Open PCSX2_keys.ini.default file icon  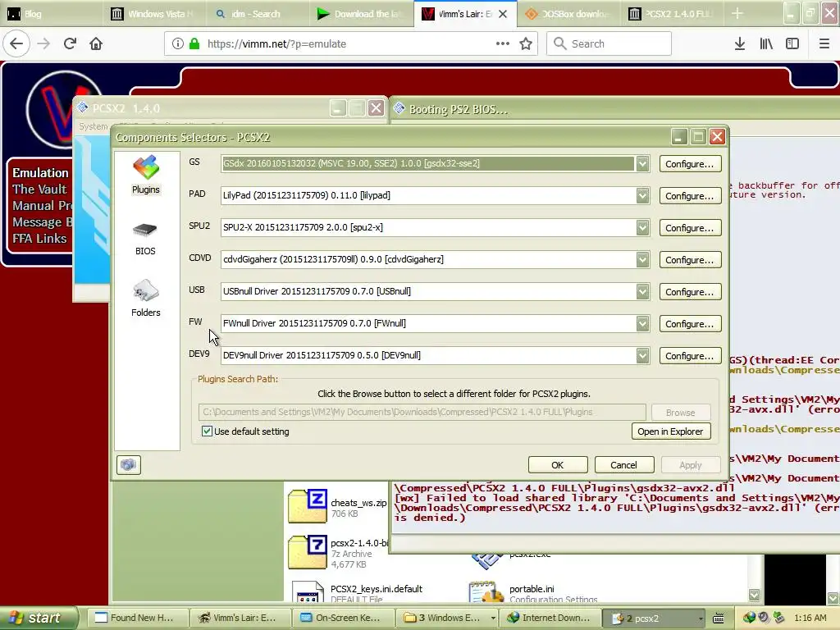pyautogui.click(x=308, y=592)
